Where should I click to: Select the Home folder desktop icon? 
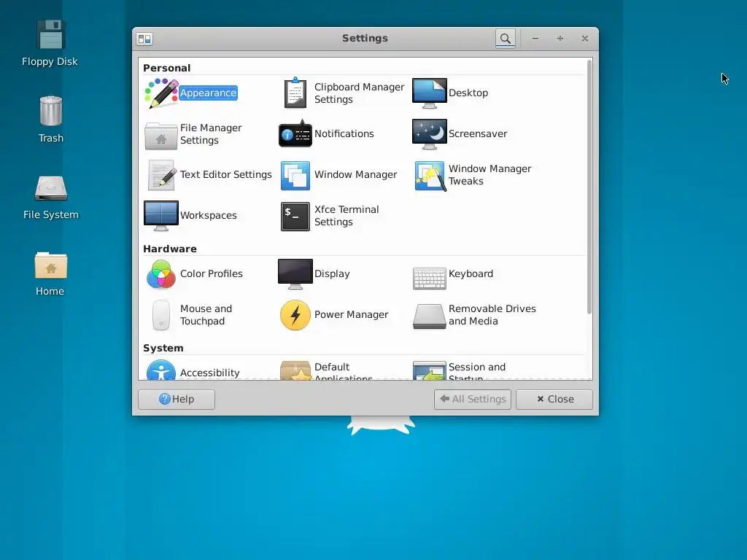tap(51, 265)
